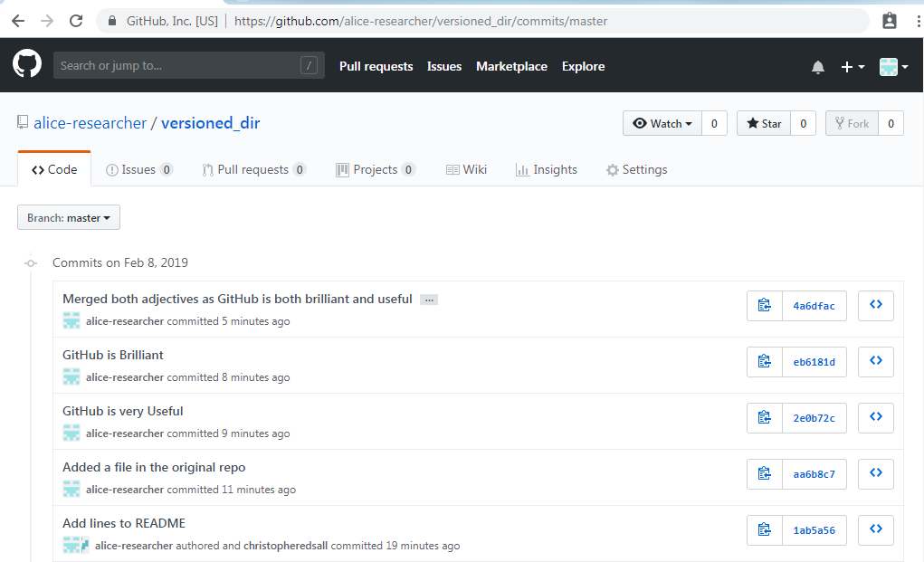Screen dimensions: 924x562
Task: Open the versioned_dir repository link
Action: click(210, 122)
